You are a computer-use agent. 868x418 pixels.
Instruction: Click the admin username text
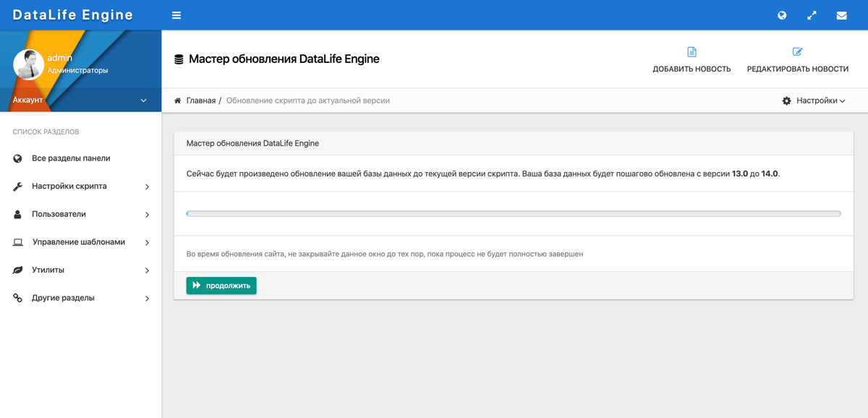pyautogui.click(x=60, y=58)
